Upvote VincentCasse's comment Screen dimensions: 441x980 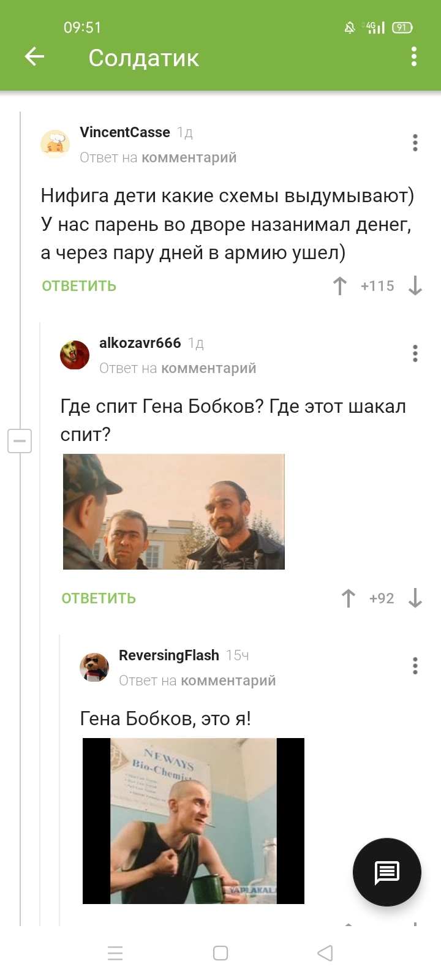coord(340,286)
